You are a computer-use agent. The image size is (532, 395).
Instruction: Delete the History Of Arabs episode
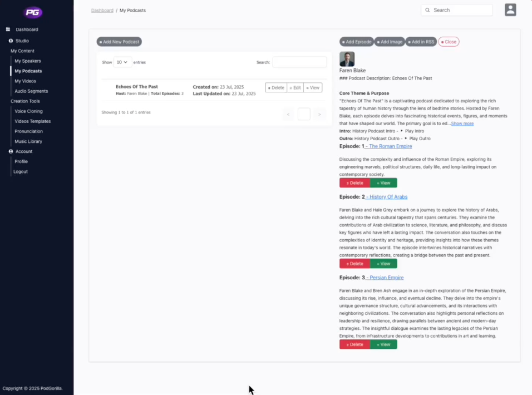click(354, 264)
